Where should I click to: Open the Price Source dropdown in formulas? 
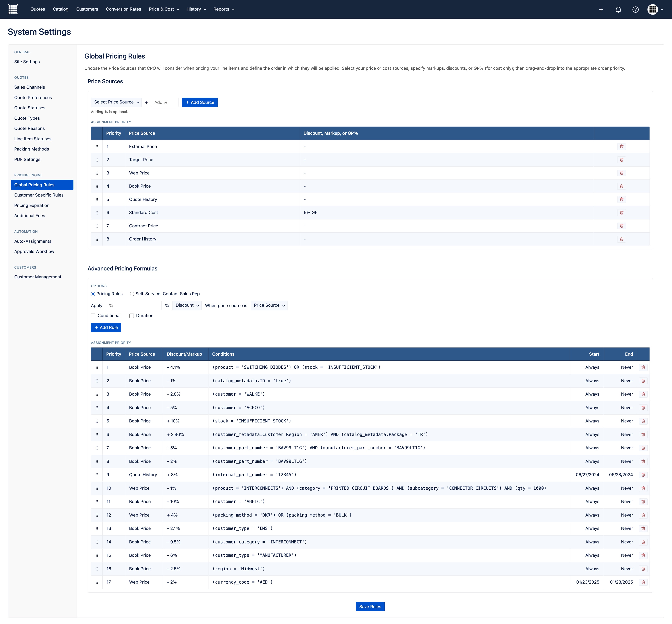[x=269, y=305]
